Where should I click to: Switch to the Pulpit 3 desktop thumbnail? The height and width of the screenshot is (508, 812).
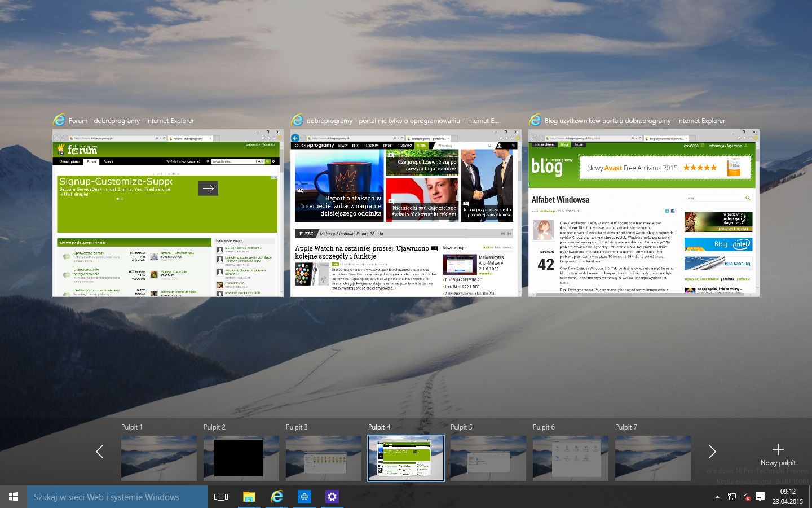pyautogui.click(x=324, y=458)
